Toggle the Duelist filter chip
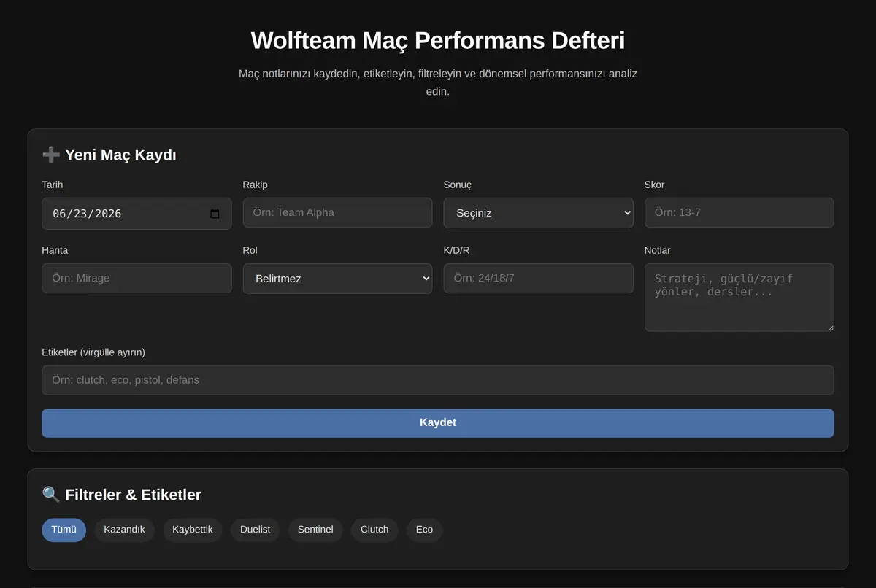The height and width of the screenshot is (588, 876). (255, 530)
